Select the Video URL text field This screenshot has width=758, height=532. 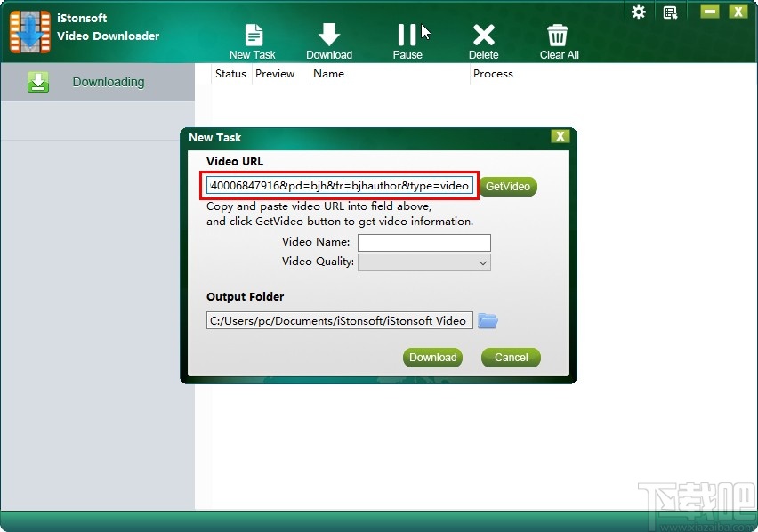tap(338, 185)
